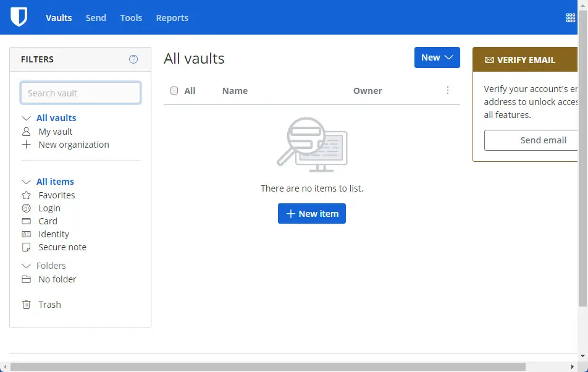This screenshot has height=372, width=588.
Task: Filter by Card item type
Action: [x=48, y=221]
